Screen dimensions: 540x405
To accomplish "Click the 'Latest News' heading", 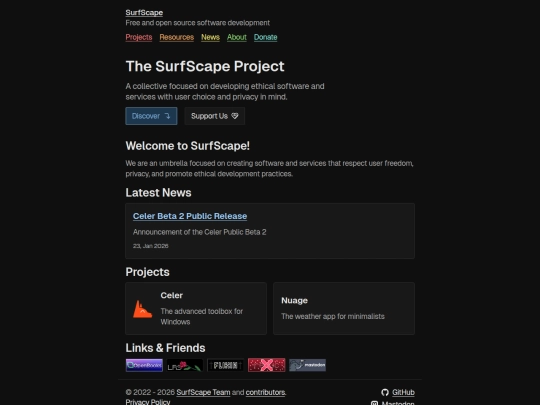I will click(158, 193).
